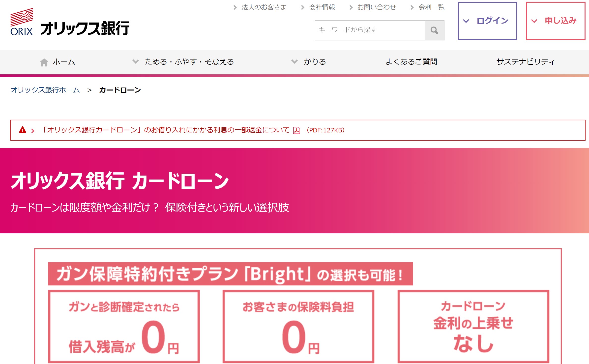Image resolution: width=589 pixels, height=364 pixels.
Task: Expand the ログイン dropdown
Action: tap(487, 21)
